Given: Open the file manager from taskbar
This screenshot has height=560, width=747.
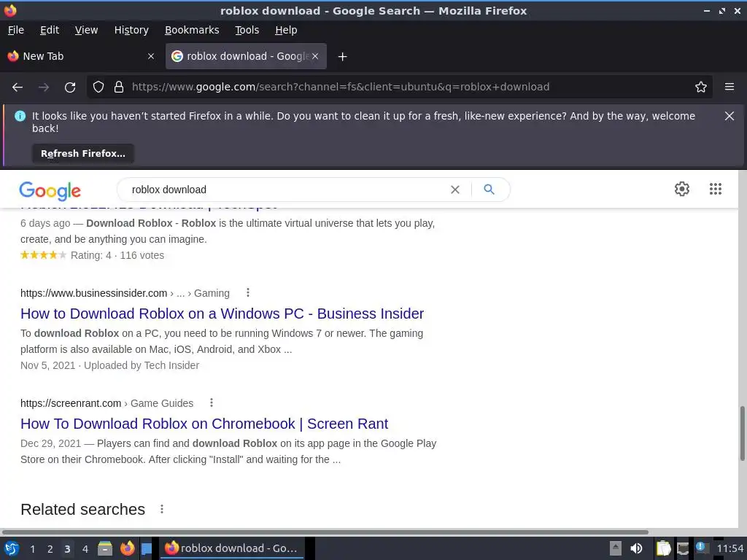Looking at the screenshot, I should [x=105, y=548].
